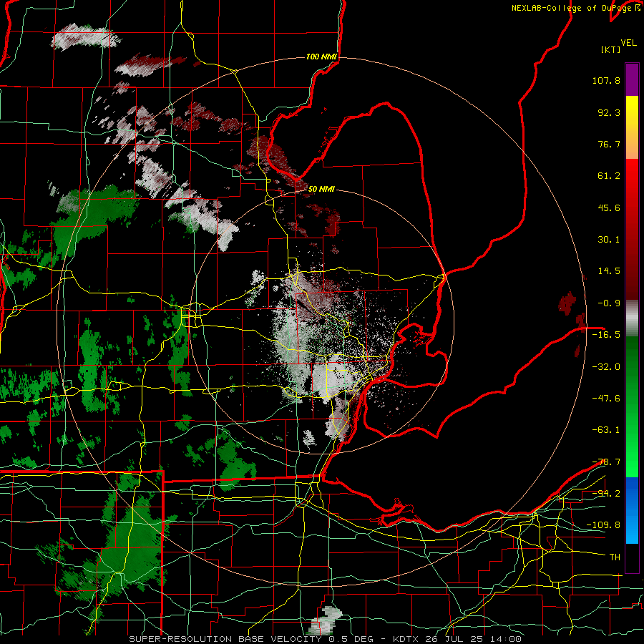644x644 pixels.
Task: Click the 92.3 scale value
Action: pyautogui.click(x=609, y=112)
